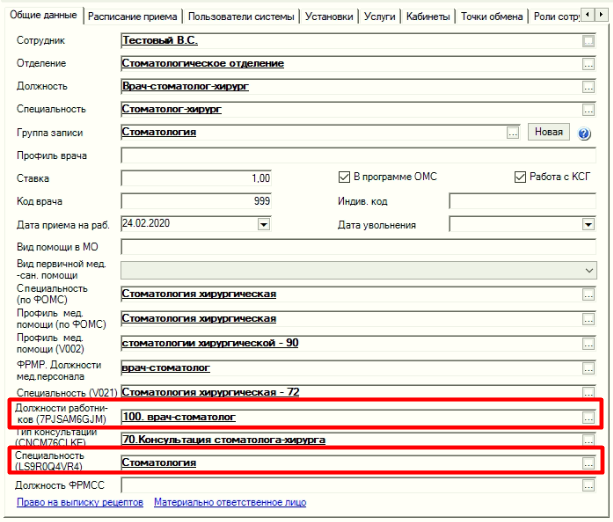Click Новая button
Viewport: 613px width, 522px height.
548,132
